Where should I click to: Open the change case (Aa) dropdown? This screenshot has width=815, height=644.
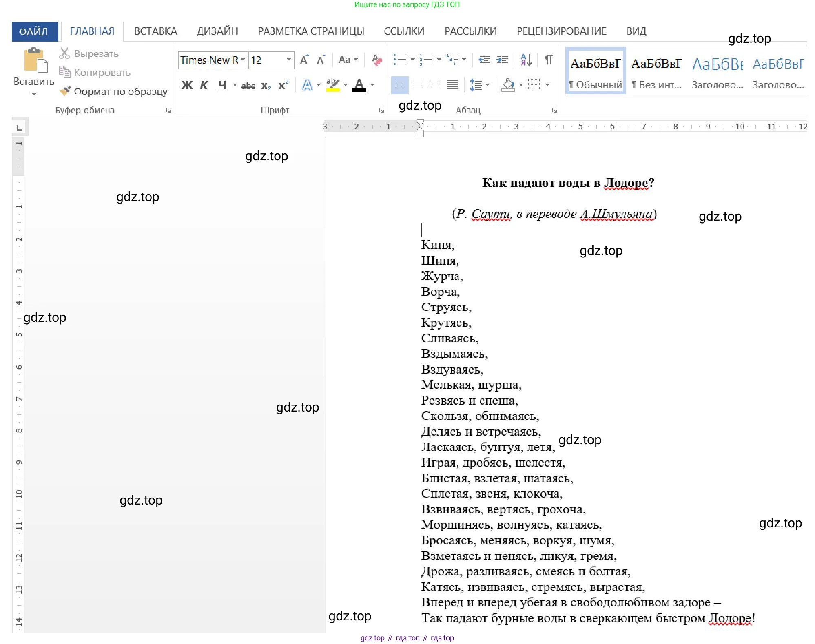pos(348,60)
